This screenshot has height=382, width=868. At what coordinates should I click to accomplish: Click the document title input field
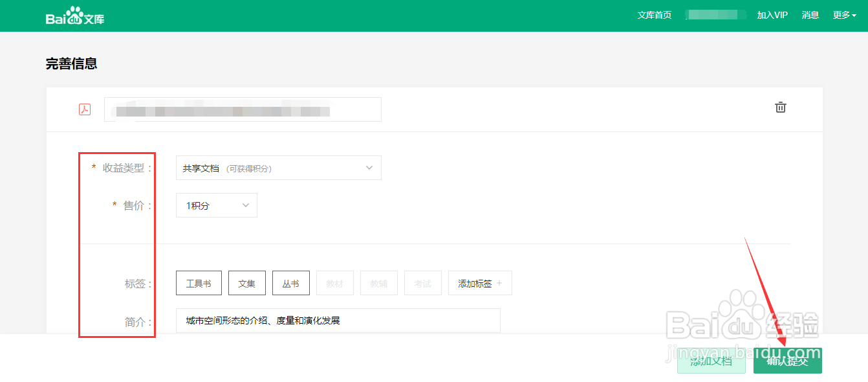pyautogui.click(x=243, y=109)
